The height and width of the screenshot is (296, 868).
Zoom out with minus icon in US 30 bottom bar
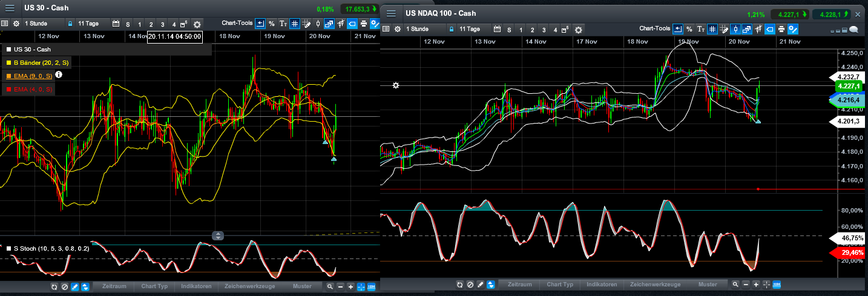[340, 286]
